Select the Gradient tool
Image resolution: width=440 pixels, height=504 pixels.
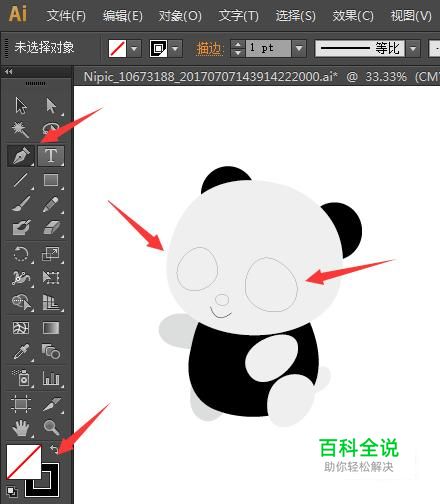coord(51,328)
